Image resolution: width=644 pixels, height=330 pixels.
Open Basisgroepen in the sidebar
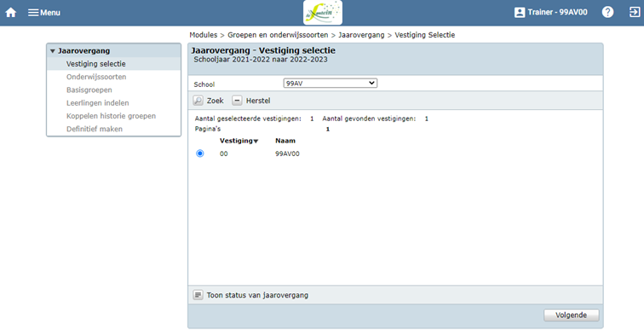coord(89,90)
